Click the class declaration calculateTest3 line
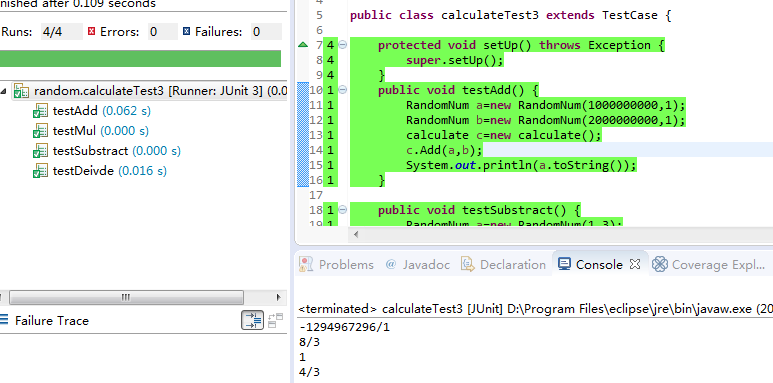The width and height of the screenshot is (773, 383). coord(511,15)
